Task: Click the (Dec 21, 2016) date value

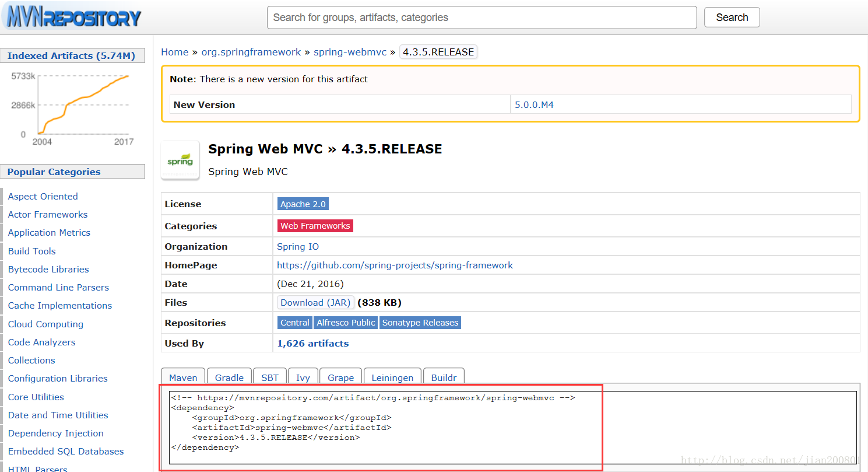Action: click(x=310, y=284)
